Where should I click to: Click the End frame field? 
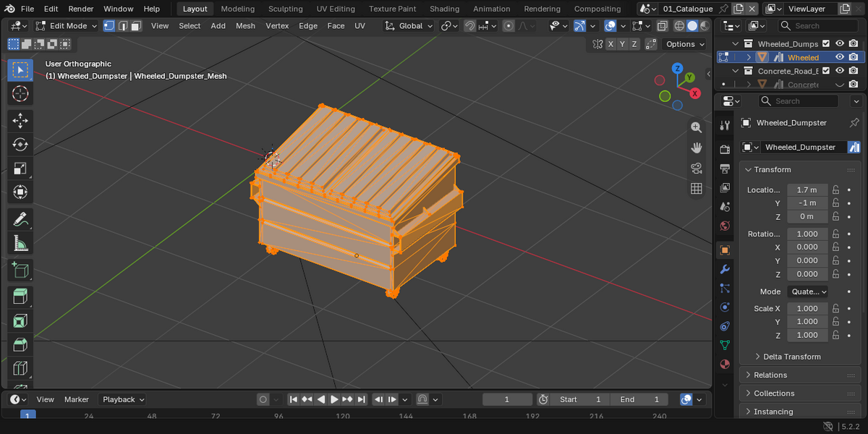tap(639, 399)
